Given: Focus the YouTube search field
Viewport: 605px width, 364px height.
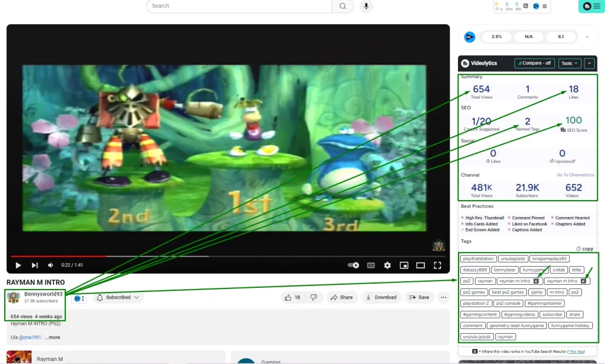Looking at the screenshot, I should (239, 6).
